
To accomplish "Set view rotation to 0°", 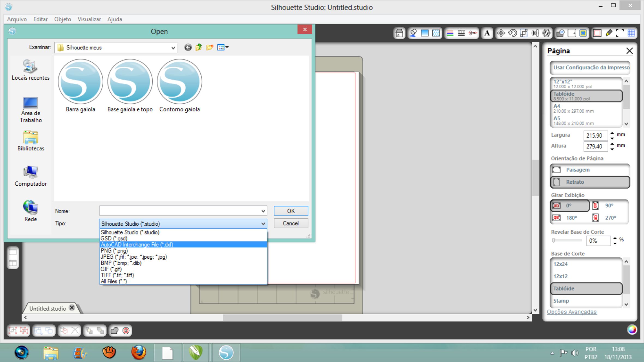I will 570,206.
